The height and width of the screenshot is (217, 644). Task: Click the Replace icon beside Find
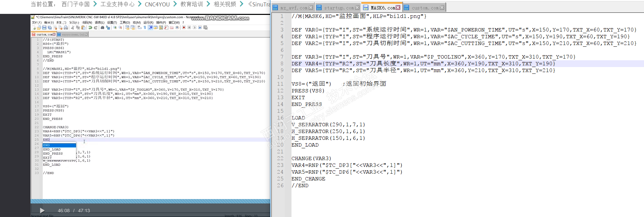point(108,28)
